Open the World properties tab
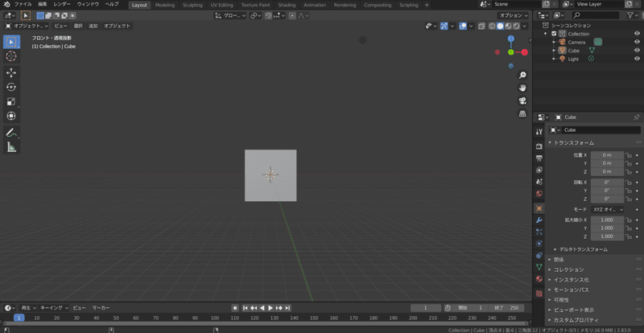 coord(539,193)
